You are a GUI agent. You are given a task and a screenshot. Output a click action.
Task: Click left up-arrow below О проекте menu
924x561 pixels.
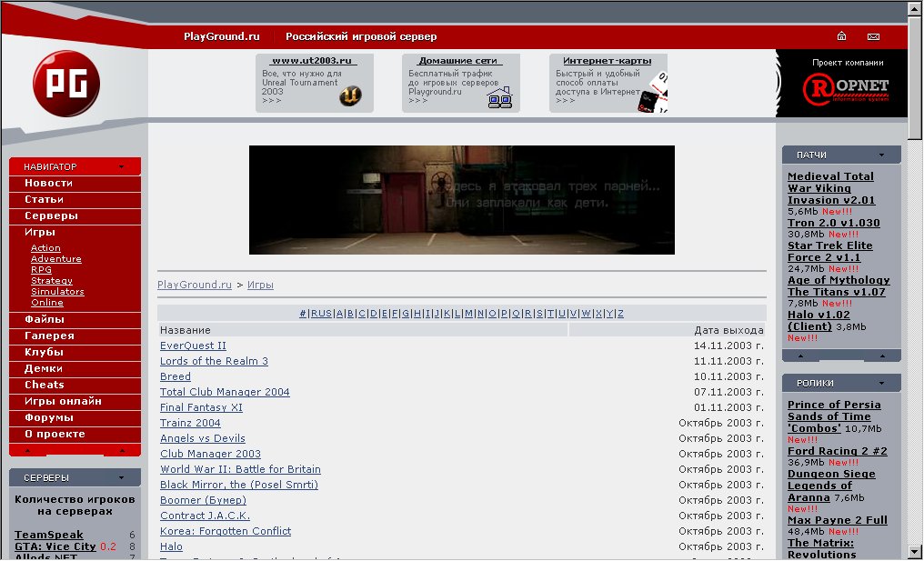point(27,451)
